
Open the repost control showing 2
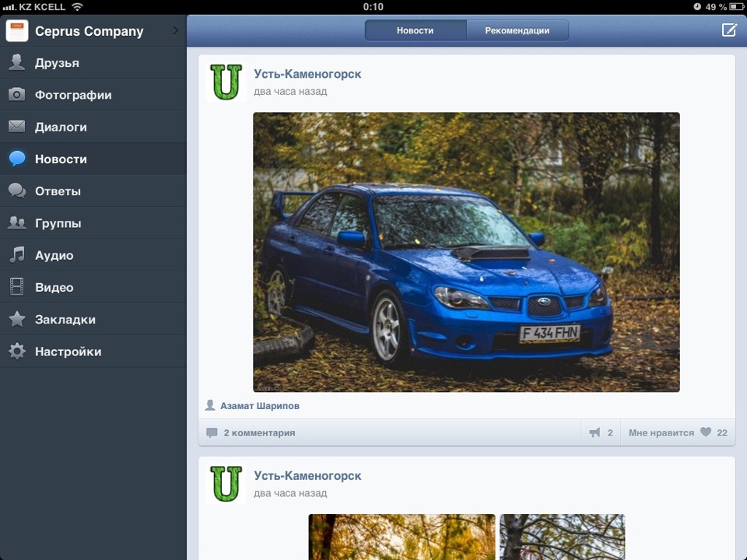[600, 432]
